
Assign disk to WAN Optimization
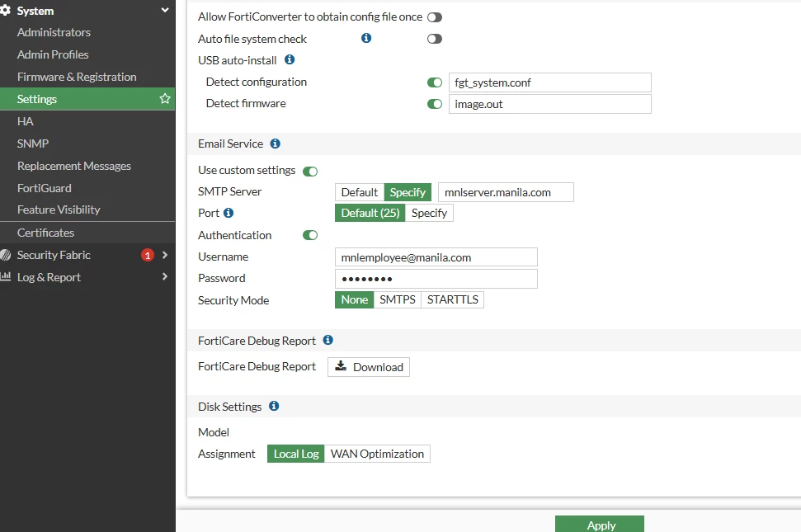tap(377, 454)
